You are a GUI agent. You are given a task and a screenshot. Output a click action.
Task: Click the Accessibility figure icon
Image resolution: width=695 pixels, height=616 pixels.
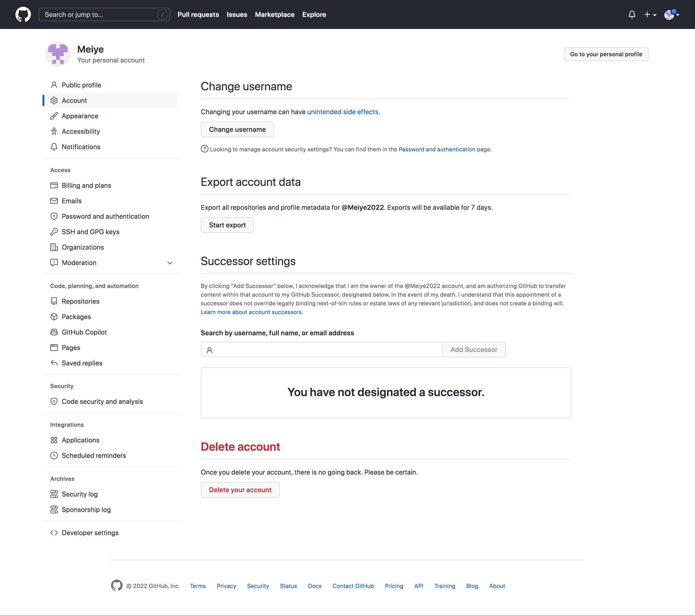pyautogui.click(x=54, y=131)
